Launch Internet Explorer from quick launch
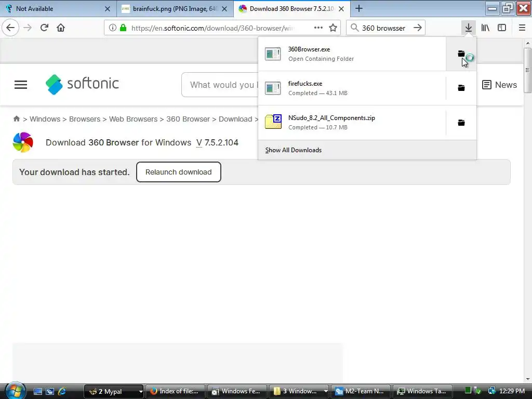This screenshot has width=532, height=399. click(x=62, y=391)
